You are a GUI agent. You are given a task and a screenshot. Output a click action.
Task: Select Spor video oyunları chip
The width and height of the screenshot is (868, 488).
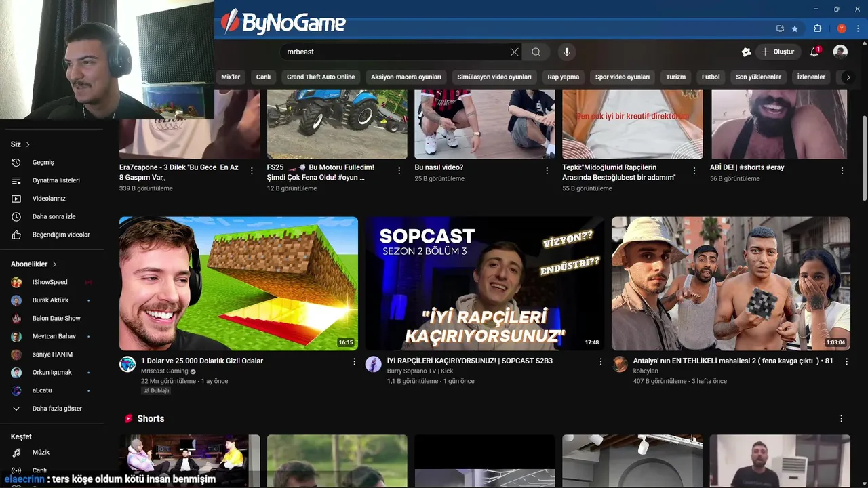pos(623,77)
